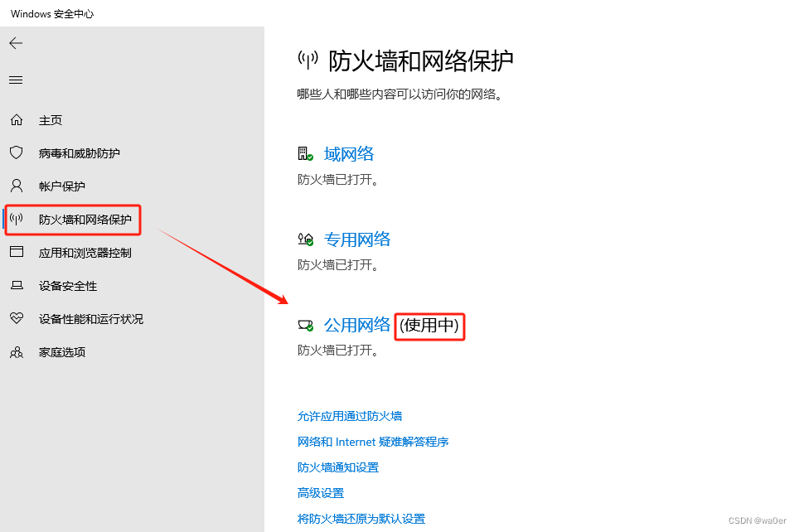The height and width of the screenshot is (532, 799).
Task: Open 帐户保护 section
Action: 61,186
